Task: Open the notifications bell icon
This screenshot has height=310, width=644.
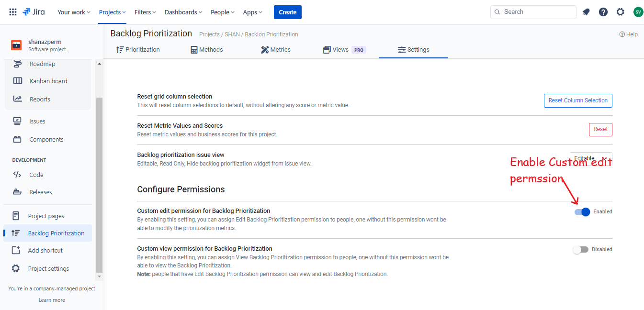Action: coord(586,12)
